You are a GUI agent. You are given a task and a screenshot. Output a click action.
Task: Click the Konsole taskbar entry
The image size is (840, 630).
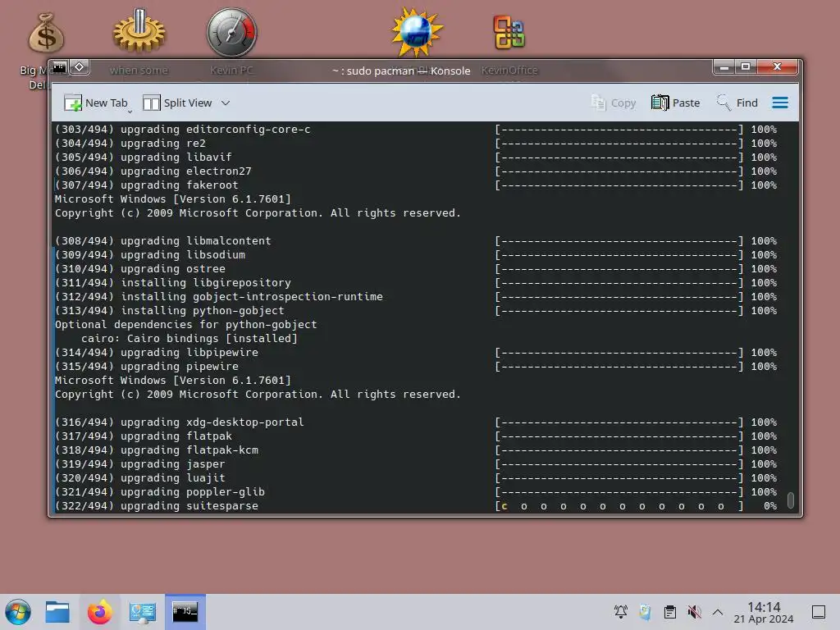pyautogui.click(x=185, y=611)
